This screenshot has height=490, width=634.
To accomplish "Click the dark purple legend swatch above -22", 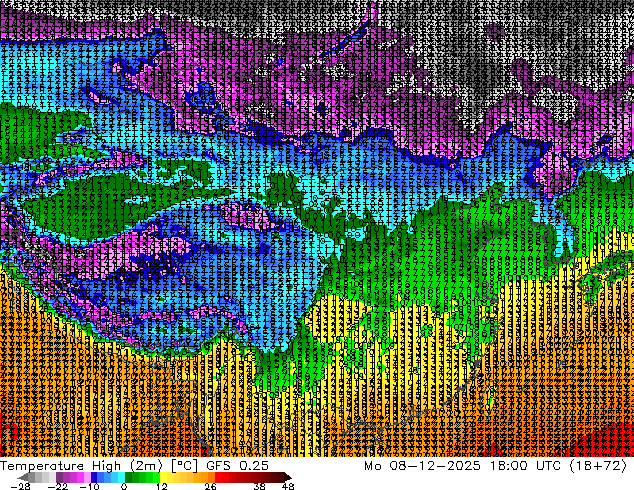I will point(59,477).
